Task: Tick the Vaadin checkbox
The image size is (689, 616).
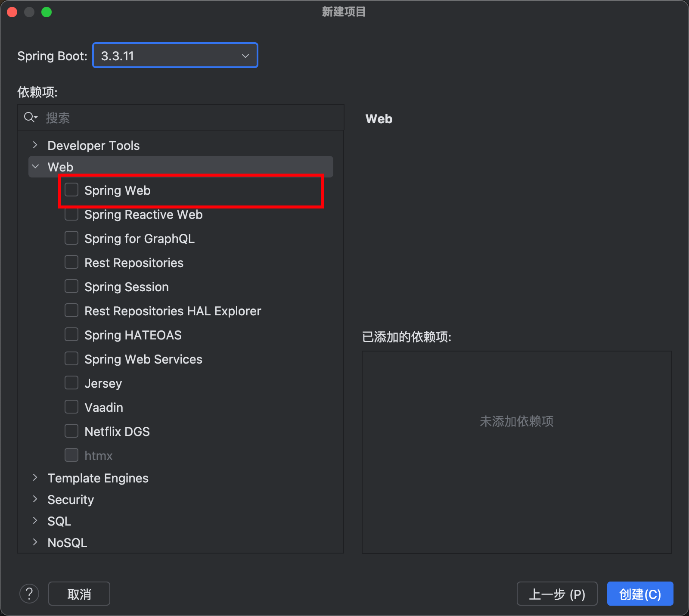Action: [71, 407]
